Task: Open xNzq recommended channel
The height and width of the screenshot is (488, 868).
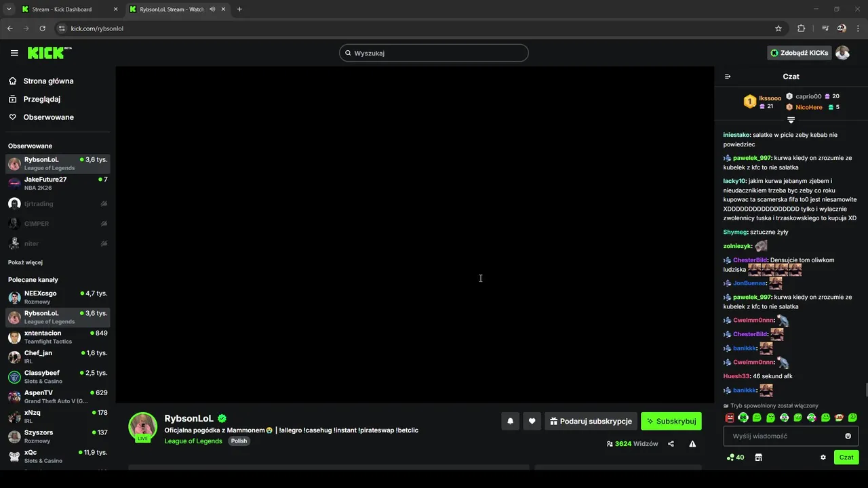Action: (x=58, y=416)
